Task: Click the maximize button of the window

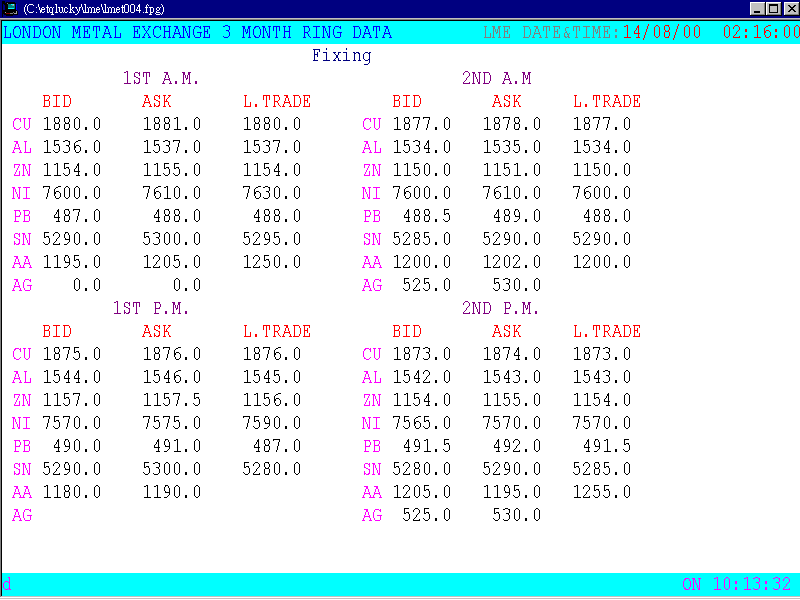Action: point(772,8)
